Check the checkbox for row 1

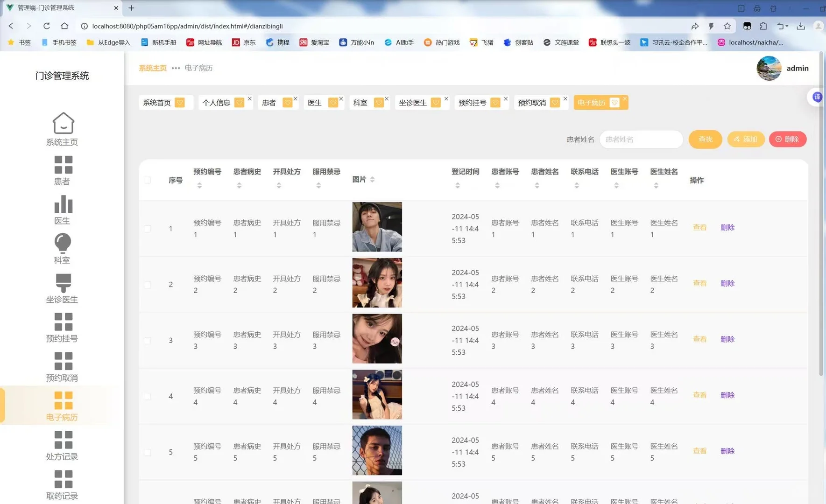148,229
